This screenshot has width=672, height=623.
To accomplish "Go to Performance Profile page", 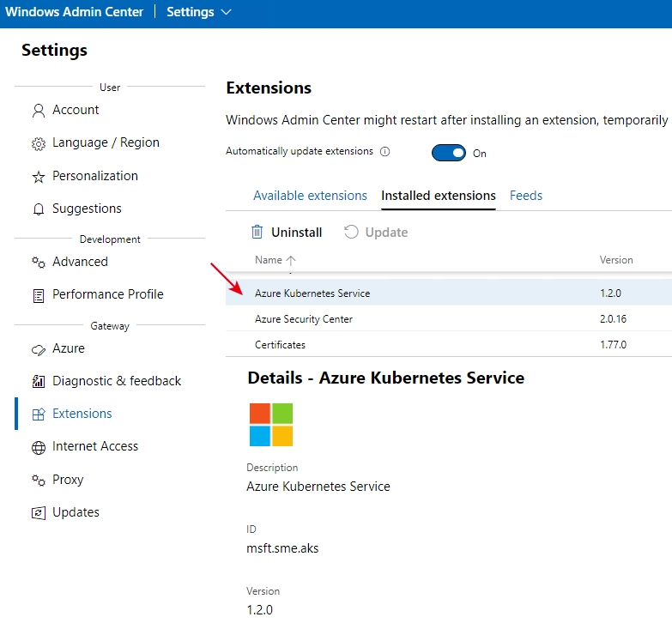I will tap(110, 294).
